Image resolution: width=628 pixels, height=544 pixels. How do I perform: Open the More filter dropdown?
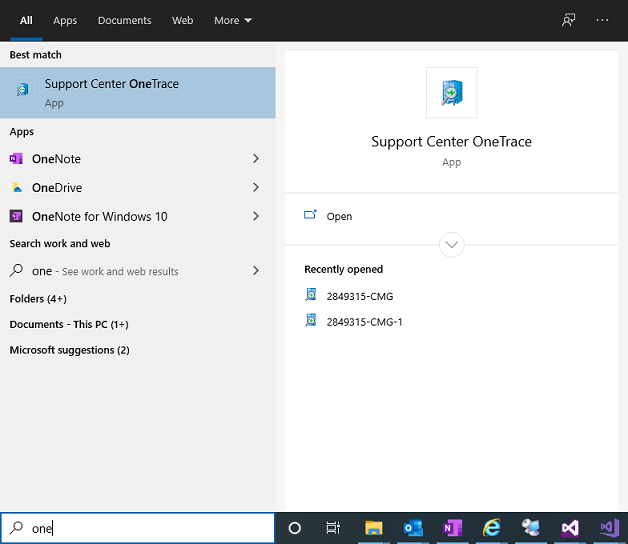[x=232, y=20]
